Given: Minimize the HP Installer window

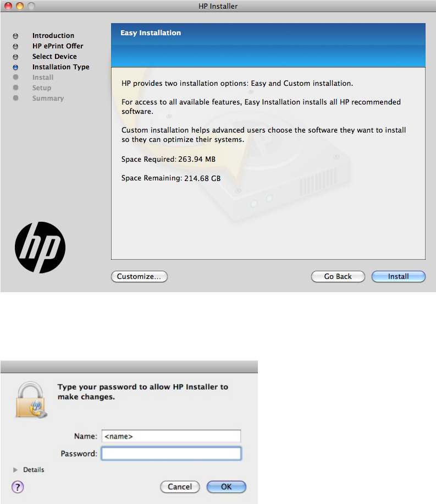Looking at the screenshot, I should (x=19, y=6).
